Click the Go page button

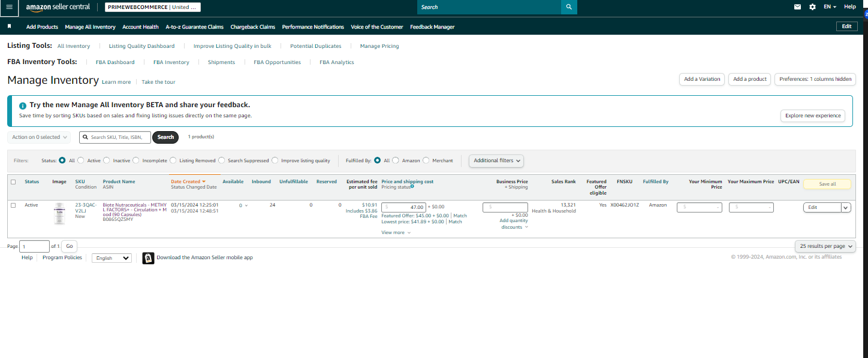70,246
